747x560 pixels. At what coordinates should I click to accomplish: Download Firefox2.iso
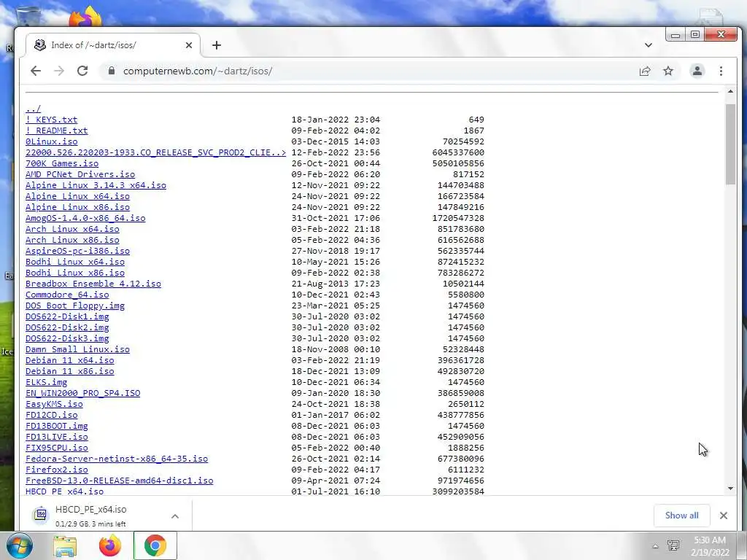click(x=57, y=470)
